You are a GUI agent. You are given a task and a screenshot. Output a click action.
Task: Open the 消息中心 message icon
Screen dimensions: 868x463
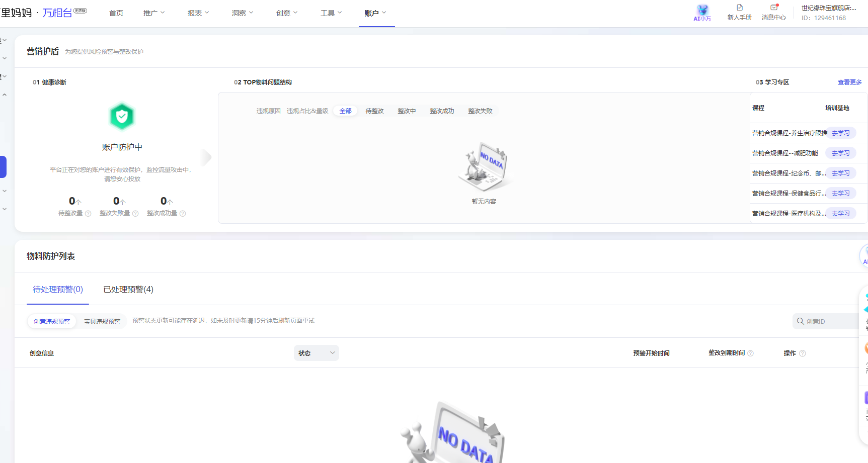click(x=774, y=8)
